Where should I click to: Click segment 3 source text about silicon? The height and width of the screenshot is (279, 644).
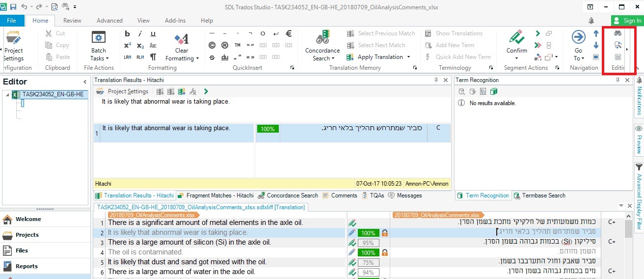(x=189, y=242)
